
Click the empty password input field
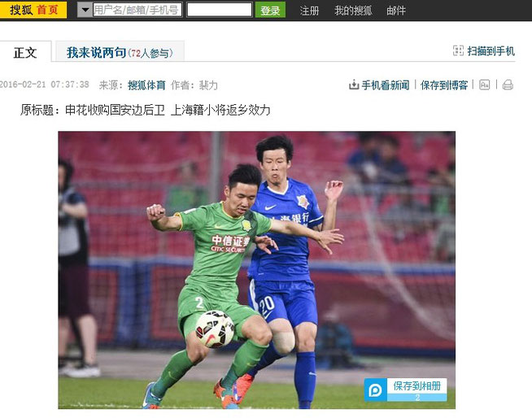[219, 10]
